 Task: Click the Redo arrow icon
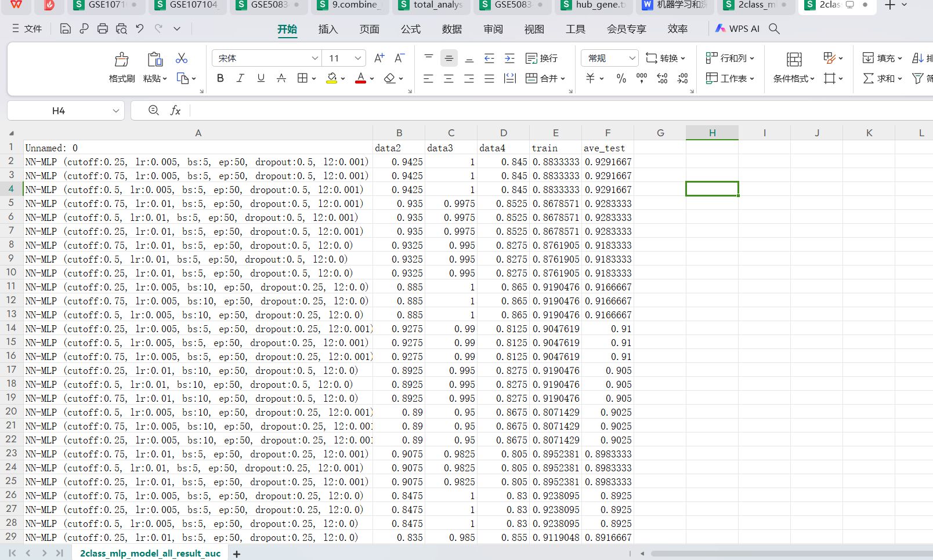[158, 28]
